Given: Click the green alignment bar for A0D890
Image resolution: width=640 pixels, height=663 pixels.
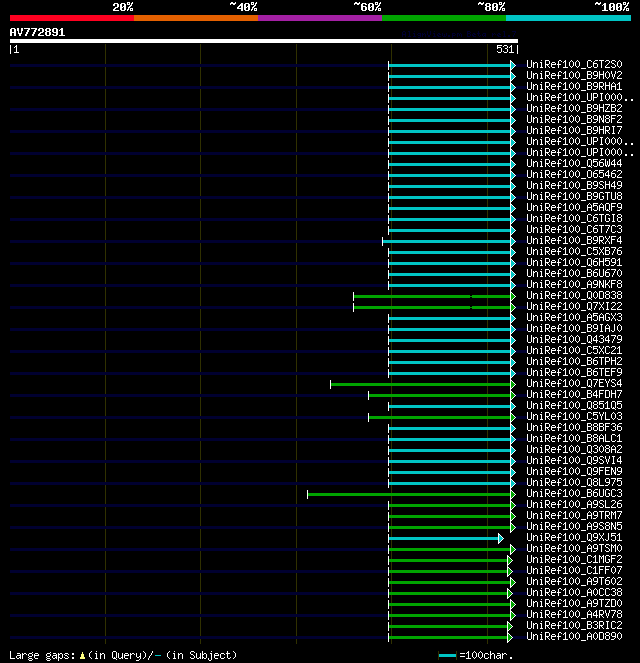Looking at the screenshot, I should coord(448,637).
